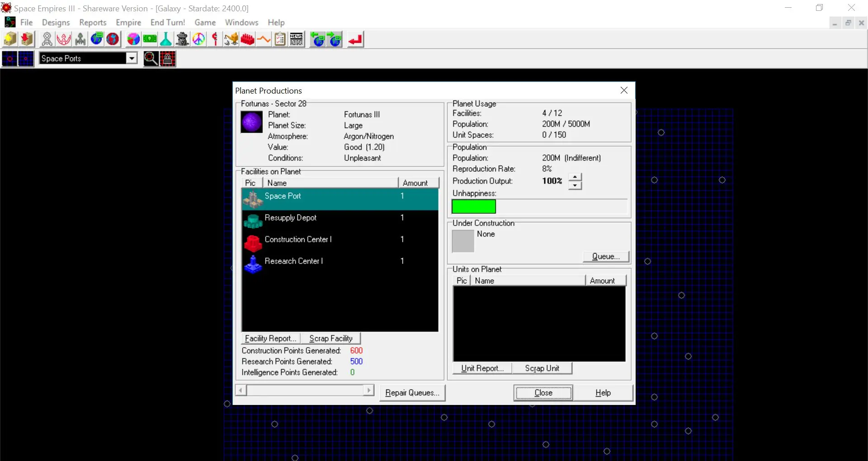Click the Close button in Planet Productions
This screenshot has height=461, width=868.
tap(543, 393)
